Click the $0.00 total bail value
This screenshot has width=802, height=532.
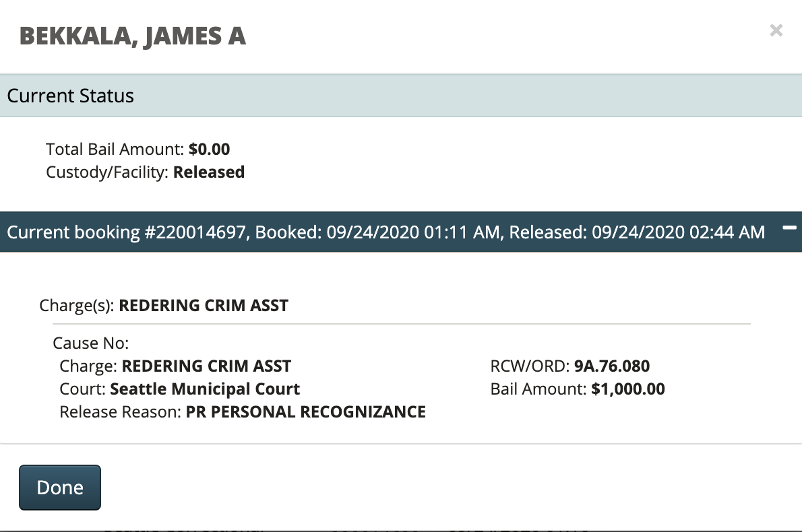[209, 149]
